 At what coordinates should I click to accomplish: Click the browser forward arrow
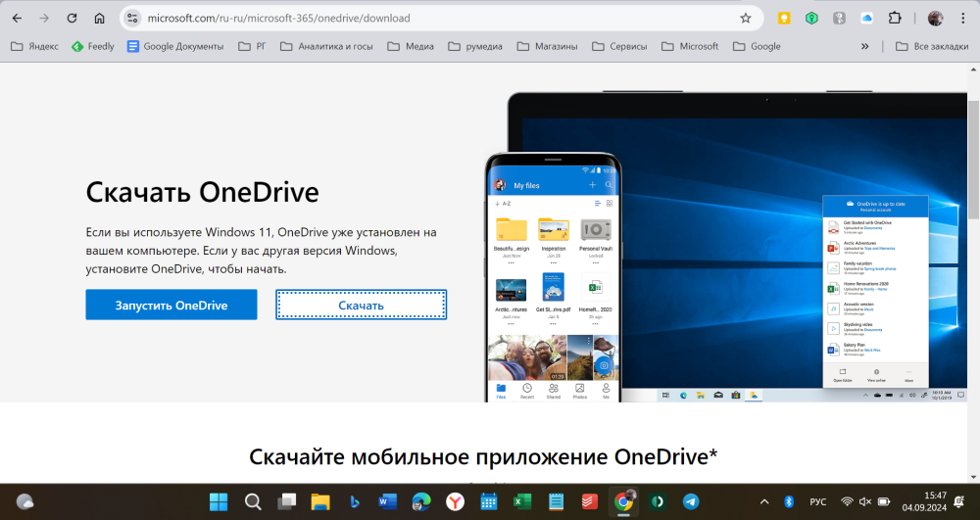point(44,18)
